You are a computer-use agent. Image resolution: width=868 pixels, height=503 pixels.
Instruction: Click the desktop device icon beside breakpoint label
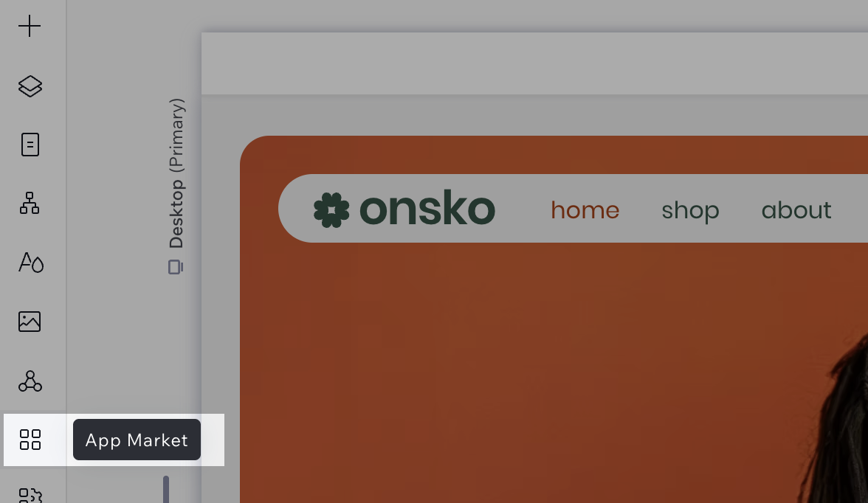click(x=176, y=267)
